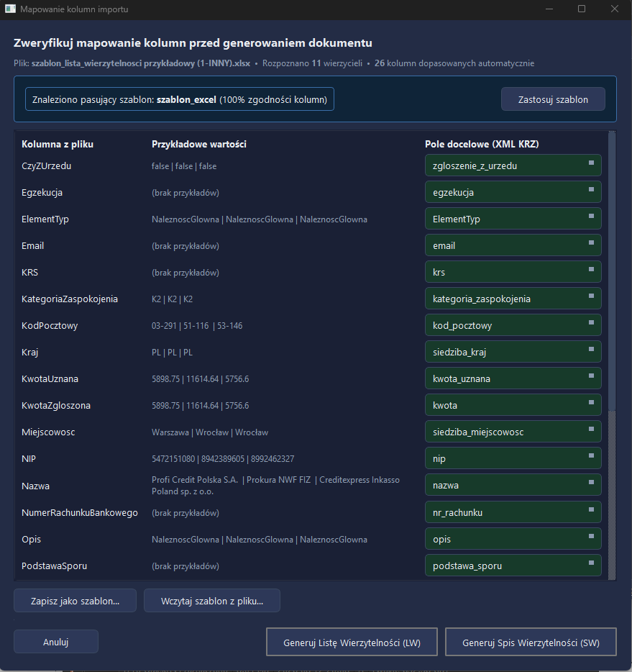
Task: Click the KodPocztowy column name
Action: [50, 325]
